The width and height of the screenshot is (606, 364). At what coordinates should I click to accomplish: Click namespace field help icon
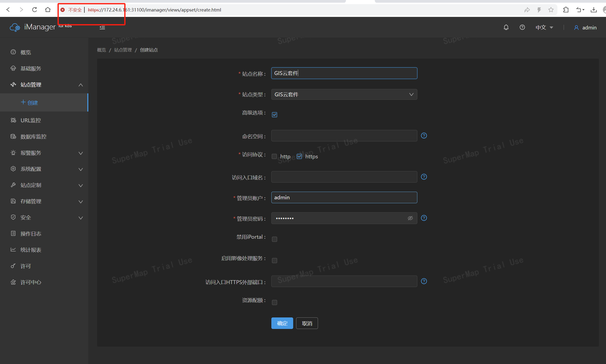click(424, 136)
